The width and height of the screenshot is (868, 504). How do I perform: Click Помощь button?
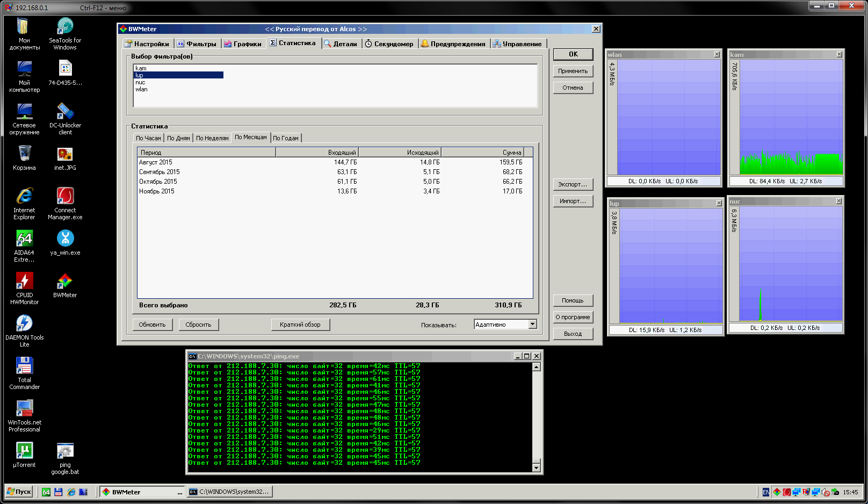coord(573,300)
